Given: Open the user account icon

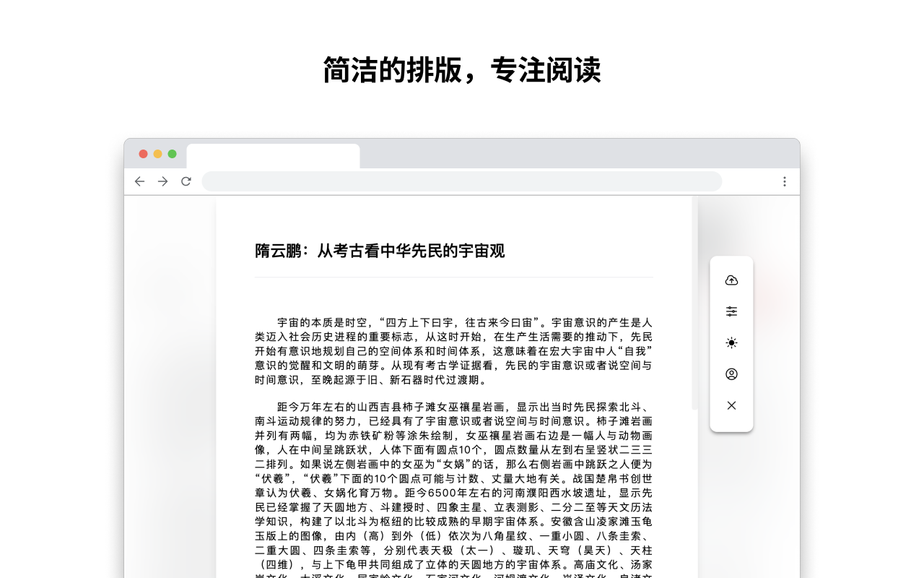Looking at the screenshot, I should (x=731, y=374).
